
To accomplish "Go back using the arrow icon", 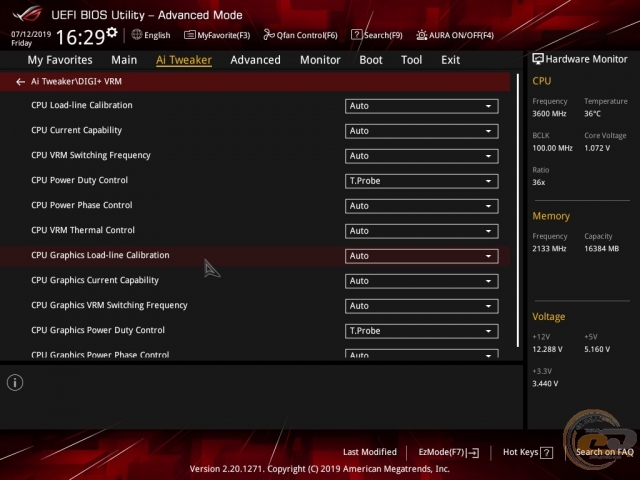I will click(20, 82).
